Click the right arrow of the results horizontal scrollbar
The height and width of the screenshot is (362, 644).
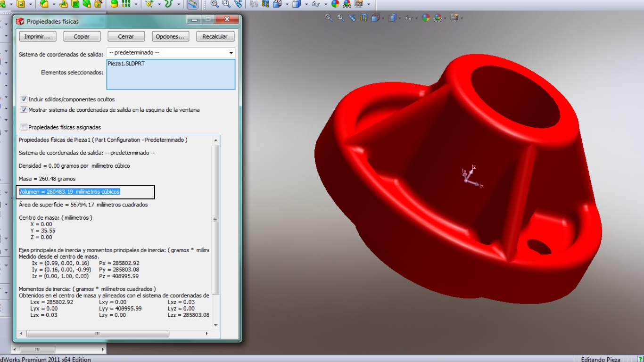coord(206,333)
